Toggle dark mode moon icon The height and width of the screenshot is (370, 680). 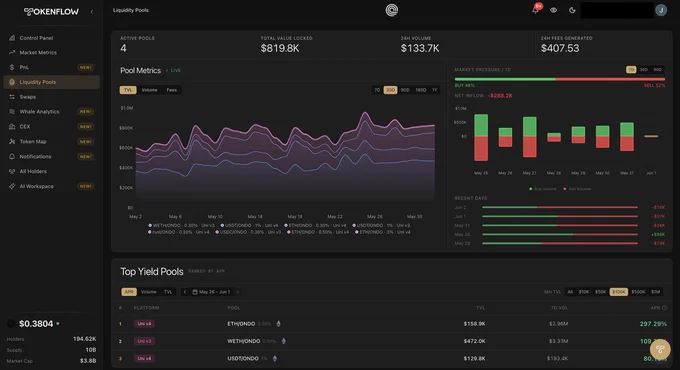[x=572, y=10]
